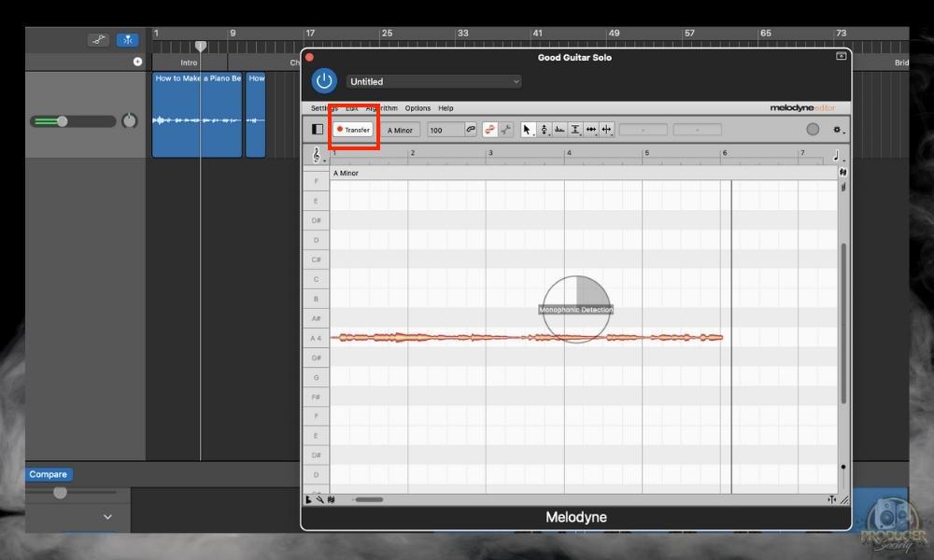Click the wrench icon at bottom of editor
Screen dimensions: 934x560
pyautogui.click(x=319, y=500)
